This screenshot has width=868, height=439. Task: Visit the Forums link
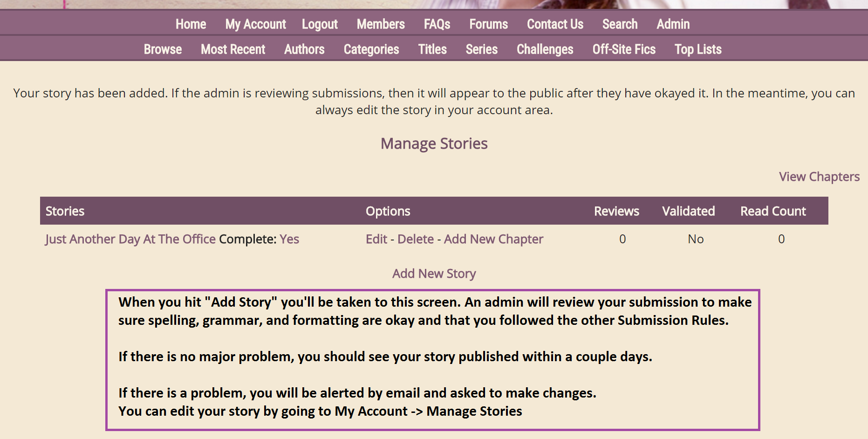[488, 24]
